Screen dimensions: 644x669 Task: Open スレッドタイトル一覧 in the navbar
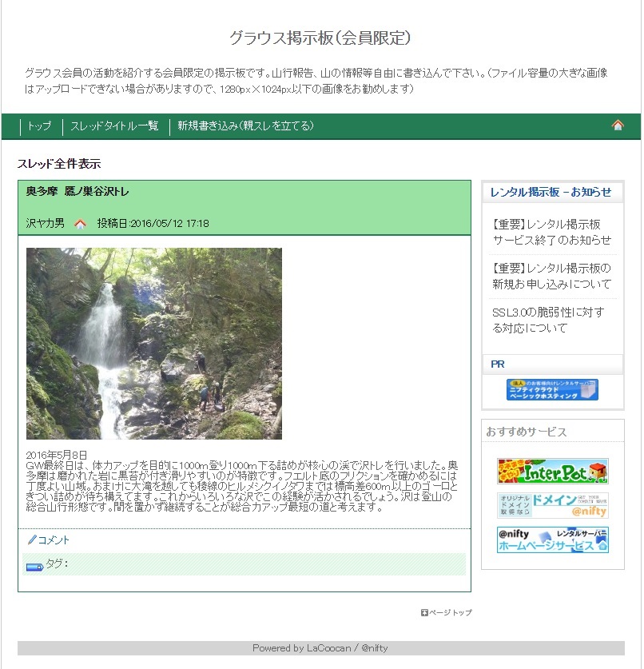pyautogui.click(x=114, y=125)
